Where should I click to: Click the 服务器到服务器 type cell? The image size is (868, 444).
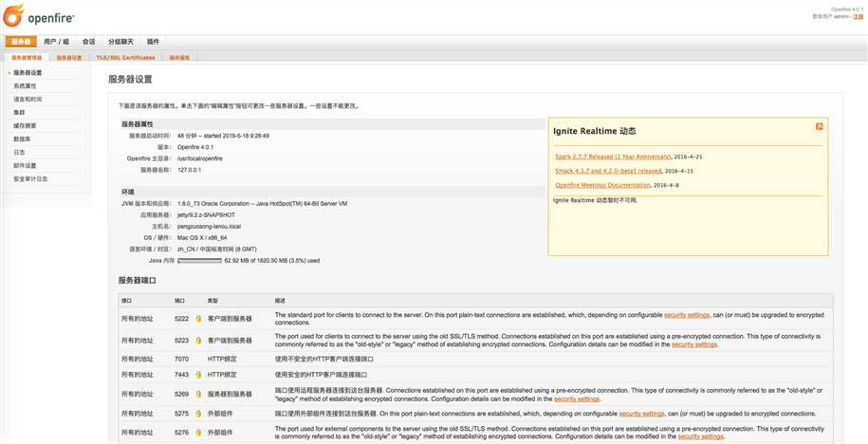230,394
